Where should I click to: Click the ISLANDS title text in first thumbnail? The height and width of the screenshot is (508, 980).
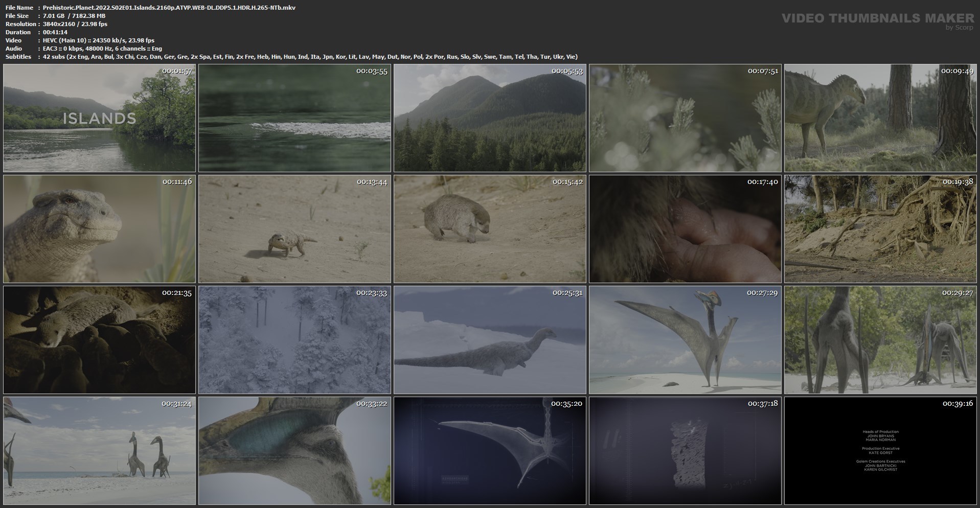click(100, 119)
